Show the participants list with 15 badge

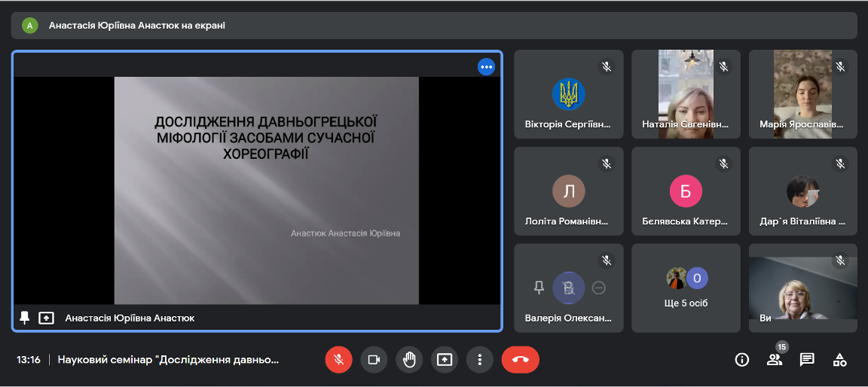(x=775, y=360)
